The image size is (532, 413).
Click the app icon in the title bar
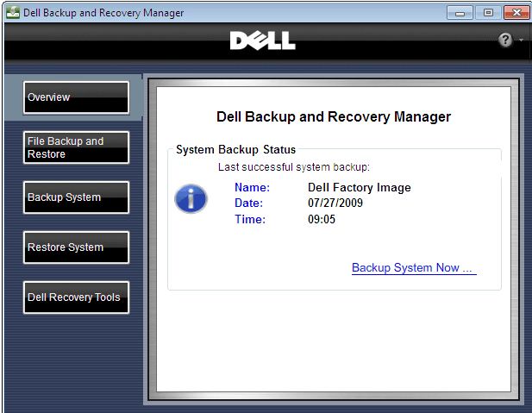click(x=13, y=13)
